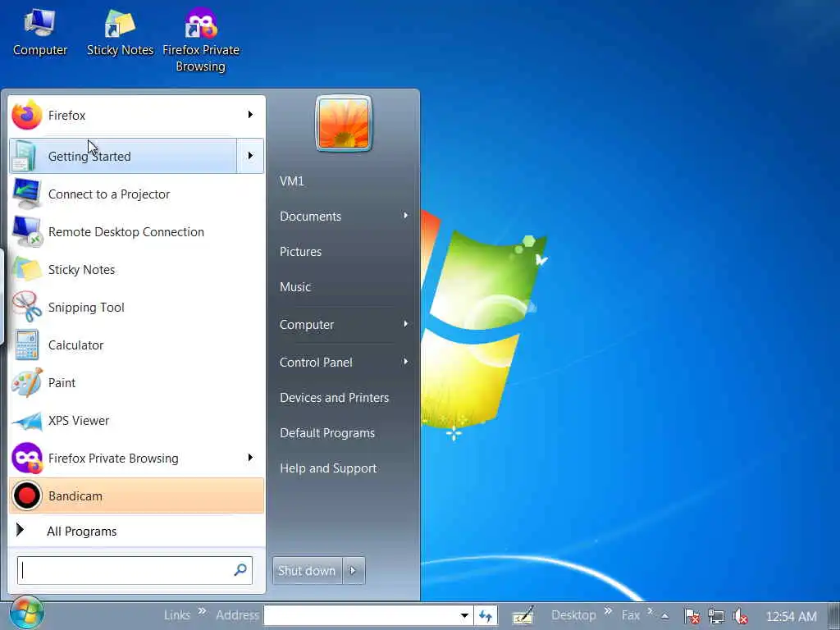The height and width of the screenshot is (630, 840).
Task: Open the Remote Desktop Connection icon
Action: tap(26, 231)
